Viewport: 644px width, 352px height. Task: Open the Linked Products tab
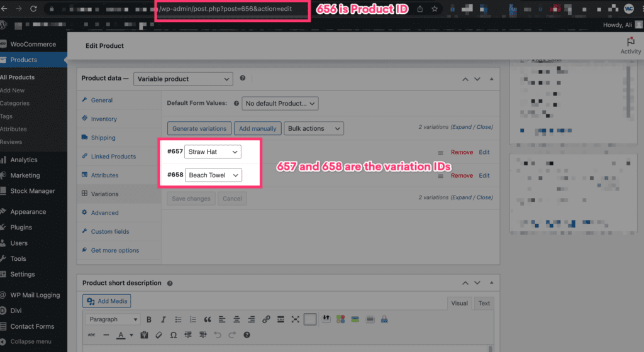119,157
